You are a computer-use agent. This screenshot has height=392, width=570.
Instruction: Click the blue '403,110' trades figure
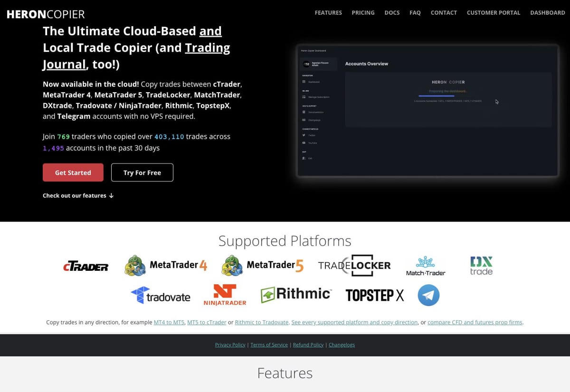(x=169, y=136)
